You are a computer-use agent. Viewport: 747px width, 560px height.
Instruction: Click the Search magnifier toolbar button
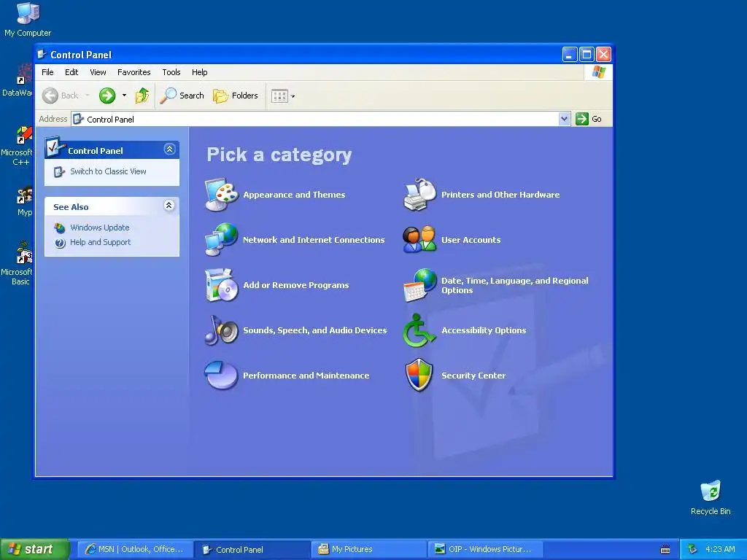(182, 96)
